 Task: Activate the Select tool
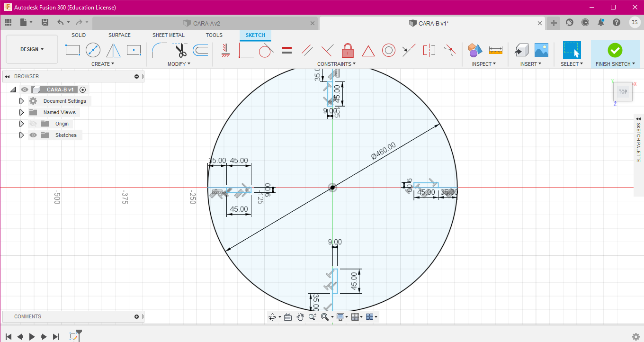tap(572, 50)
